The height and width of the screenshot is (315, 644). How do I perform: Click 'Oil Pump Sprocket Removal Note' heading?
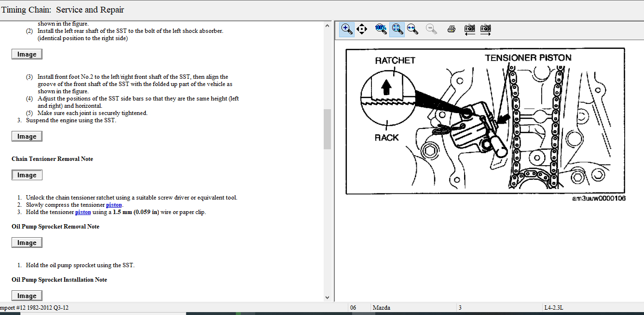pyautogui.click(x=55, y=227)
